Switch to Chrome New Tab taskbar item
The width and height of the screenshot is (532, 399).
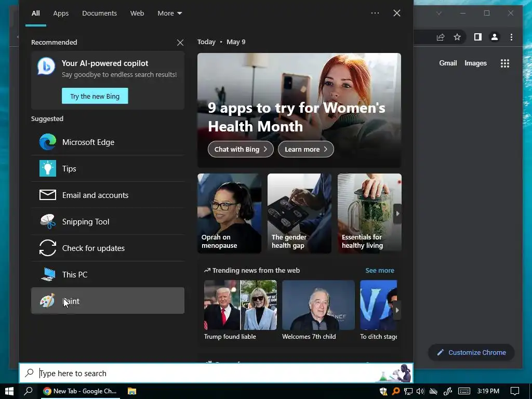(x=80, y=391)
